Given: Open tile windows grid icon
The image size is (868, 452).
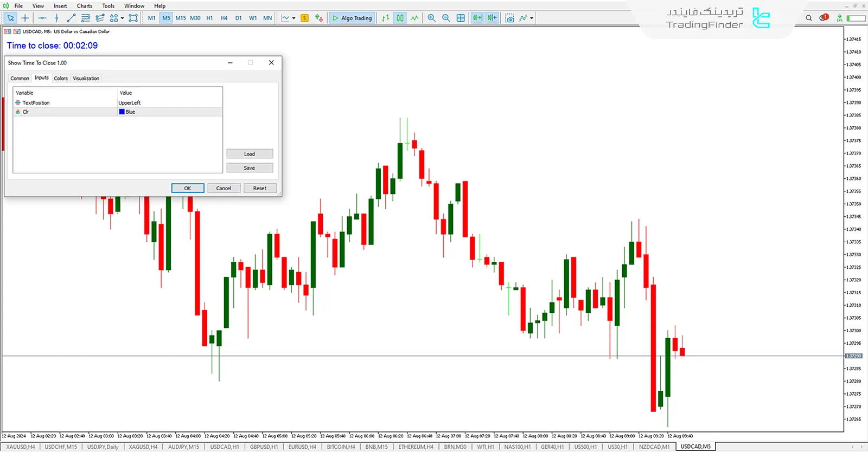Looking at the screenshot, I should (x=461, y=18).
